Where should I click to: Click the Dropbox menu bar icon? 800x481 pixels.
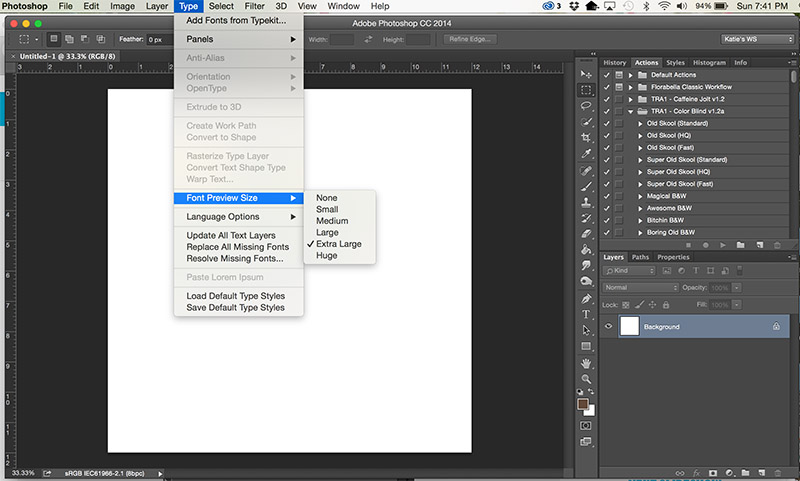[x=574, y=6]
